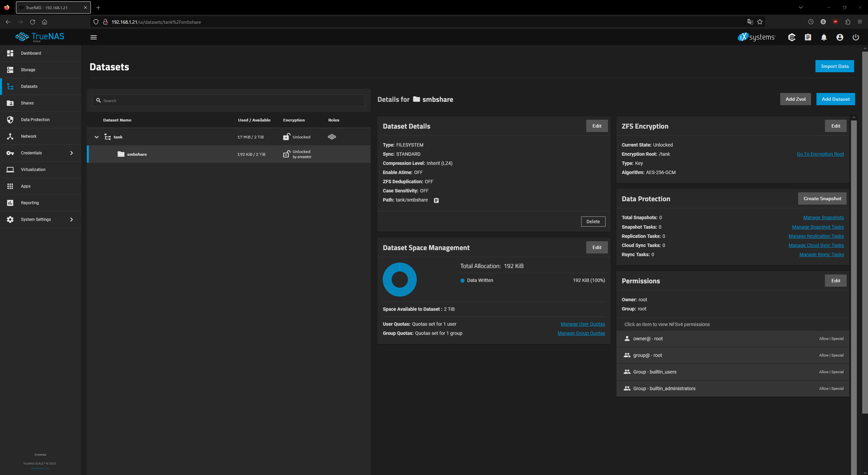This screenshot has width=868, height=475.
Task: Open the alerts bell icon
Action: 824,37
